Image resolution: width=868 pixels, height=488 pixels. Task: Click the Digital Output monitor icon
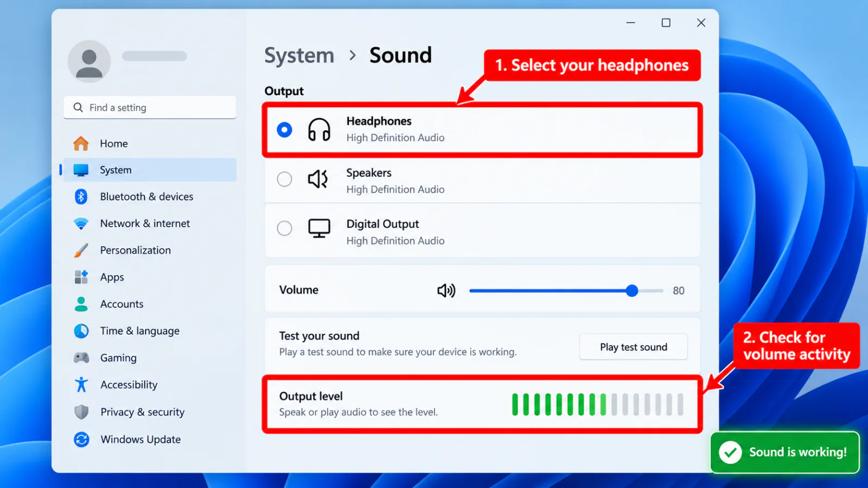[x=319, y=228]
